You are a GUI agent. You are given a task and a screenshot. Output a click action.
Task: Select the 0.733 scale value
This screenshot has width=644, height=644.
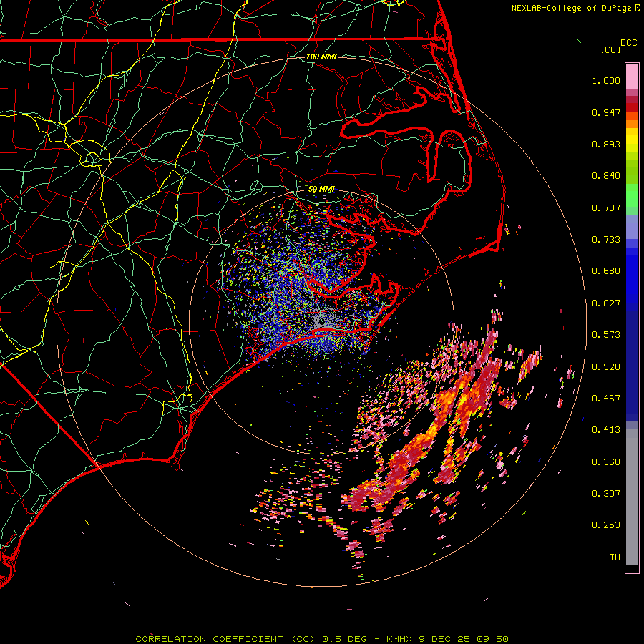606,240
